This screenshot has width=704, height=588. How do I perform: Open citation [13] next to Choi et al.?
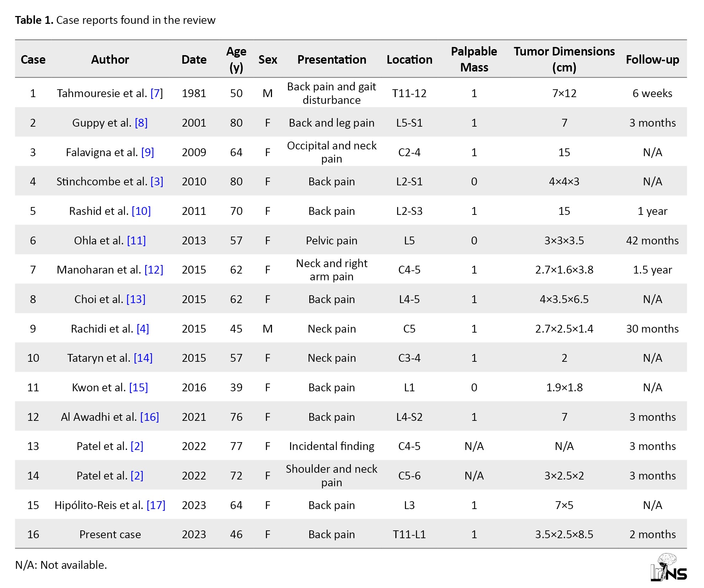point(136,299)
